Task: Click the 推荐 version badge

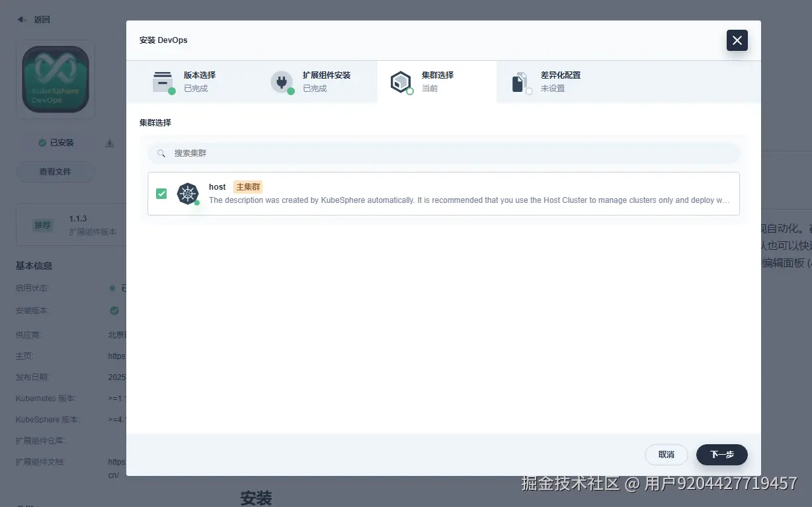Action: tap(42, 225)
